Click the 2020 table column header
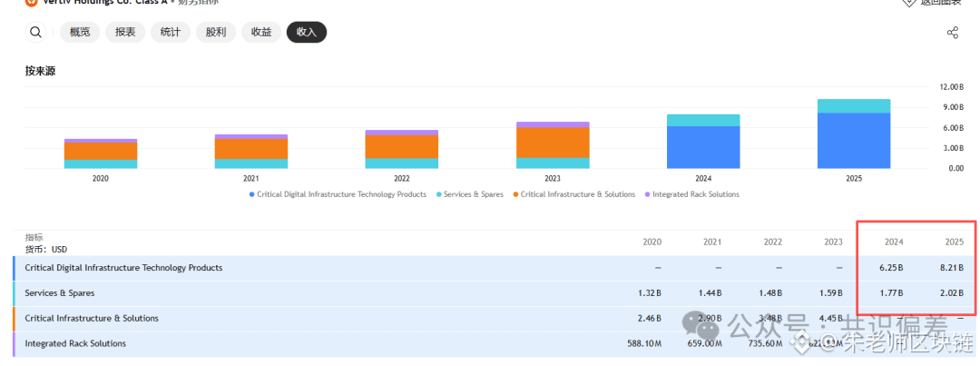The image size is (980, 366). (x=652, y=242)
